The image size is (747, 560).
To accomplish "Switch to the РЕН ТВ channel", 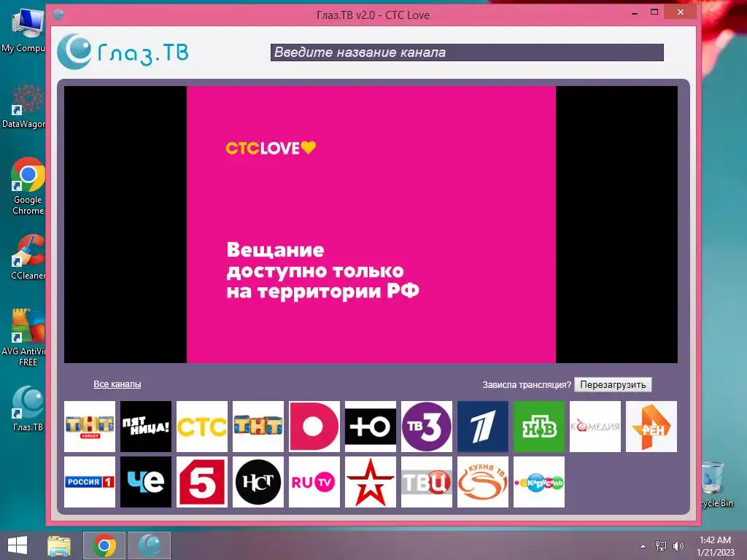I will (x=651, y=426).
